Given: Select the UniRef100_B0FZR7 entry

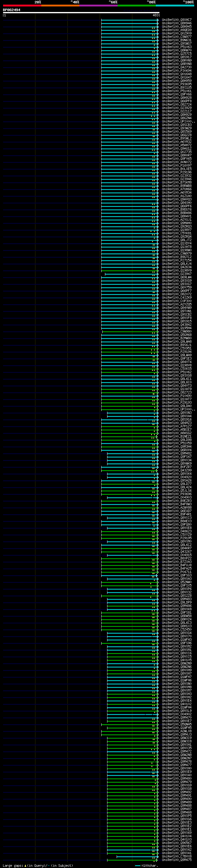Looking at the screenshot, I should 177,467.
